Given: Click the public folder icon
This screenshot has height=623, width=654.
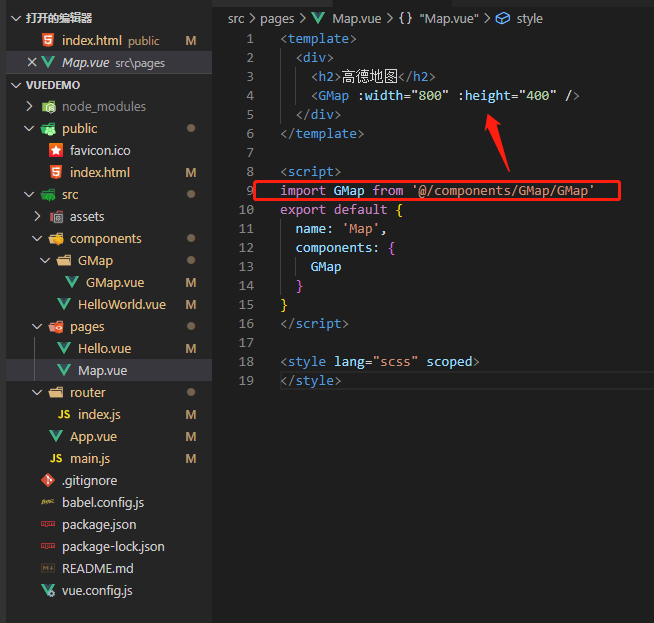Looking at the screenshot, I should (48, 129).
